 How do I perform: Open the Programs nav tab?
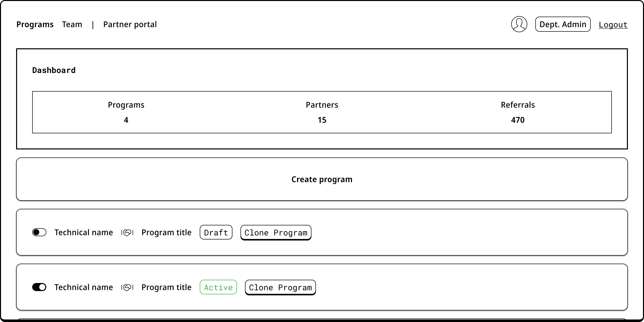(x=35, y=24)
